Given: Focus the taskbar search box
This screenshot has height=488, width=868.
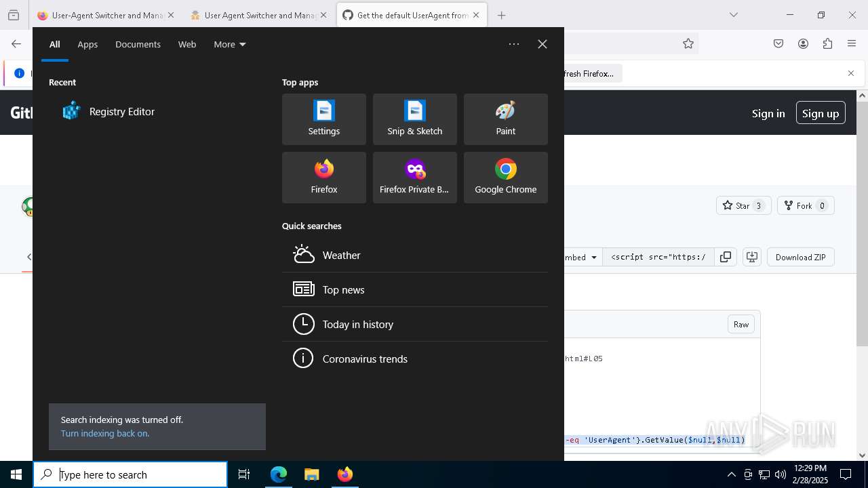Looking at the screenshot, I should click(x=130, y=474).
